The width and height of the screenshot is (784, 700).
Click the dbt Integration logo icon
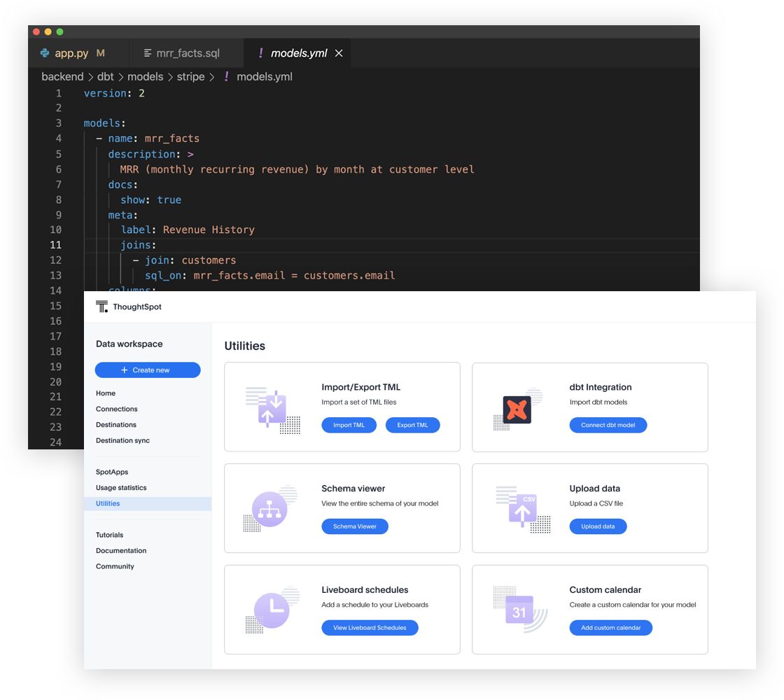click(x=517, y=409)
